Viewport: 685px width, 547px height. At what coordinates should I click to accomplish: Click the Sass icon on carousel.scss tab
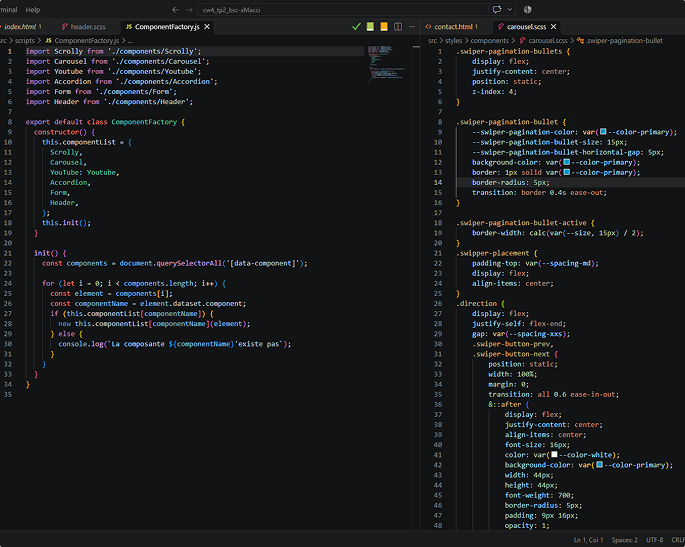click(x=501, y=27)
